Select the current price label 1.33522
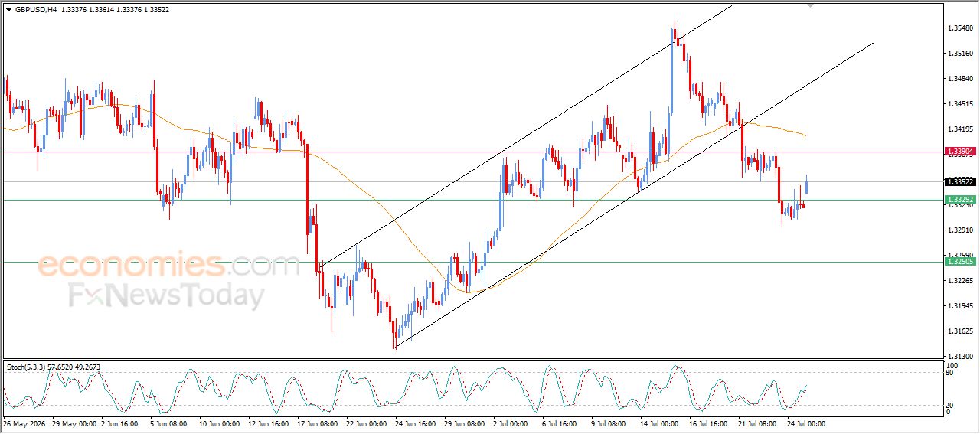Viewport: 980px width, 434px height. click(x=960, y=181)
